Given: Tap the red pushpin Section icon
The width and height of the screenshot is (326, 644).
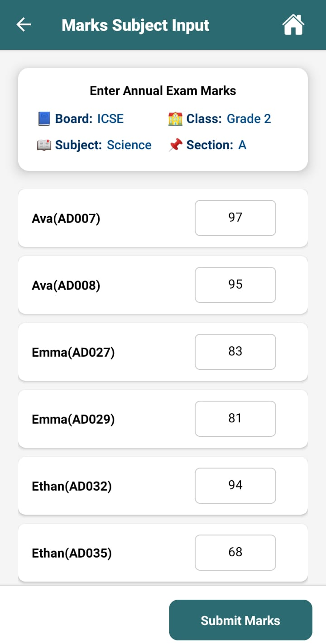Looking at the screenshot, I should [175, 145].
